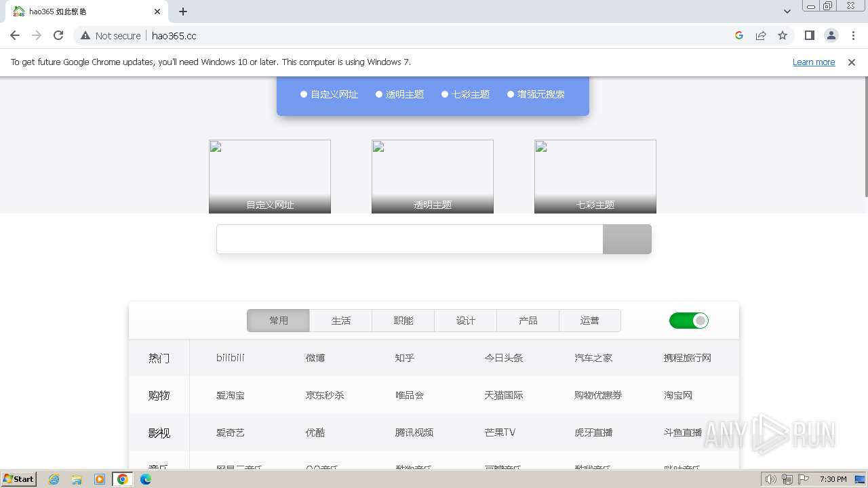Launch Internet Explorer from taskbar
The image size is (868, 488).
[54, 479]
